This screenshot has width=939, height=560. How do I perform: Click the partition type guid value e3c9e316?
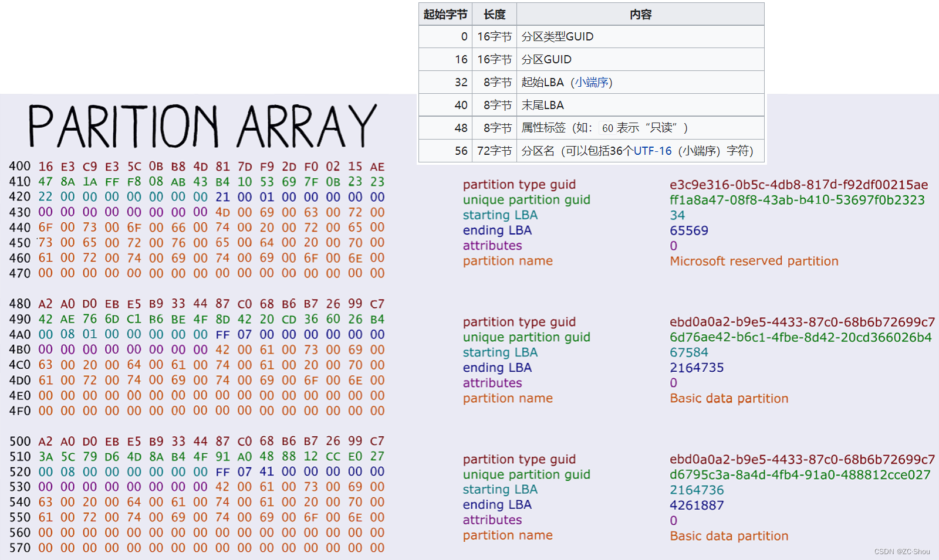[798, 184]
